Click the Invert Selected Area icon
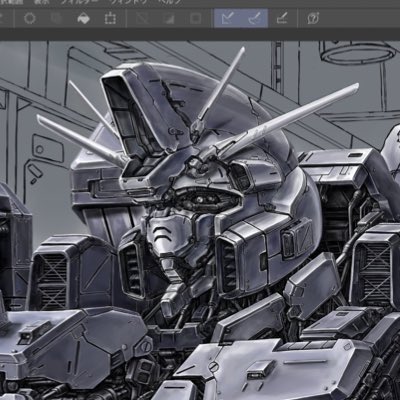Screen dimensions: 400x400 pos(169,18)
